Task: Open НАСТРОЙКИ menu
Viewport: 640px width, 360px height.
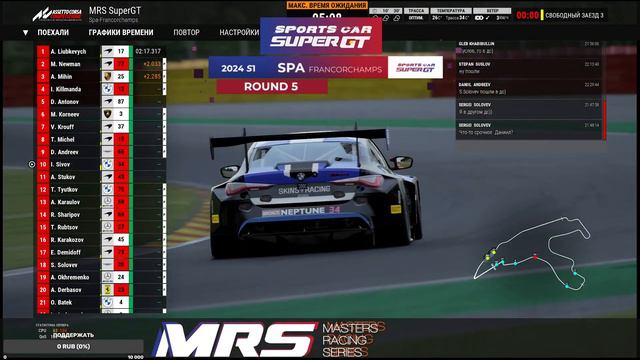Action: [x=239, y=33]
